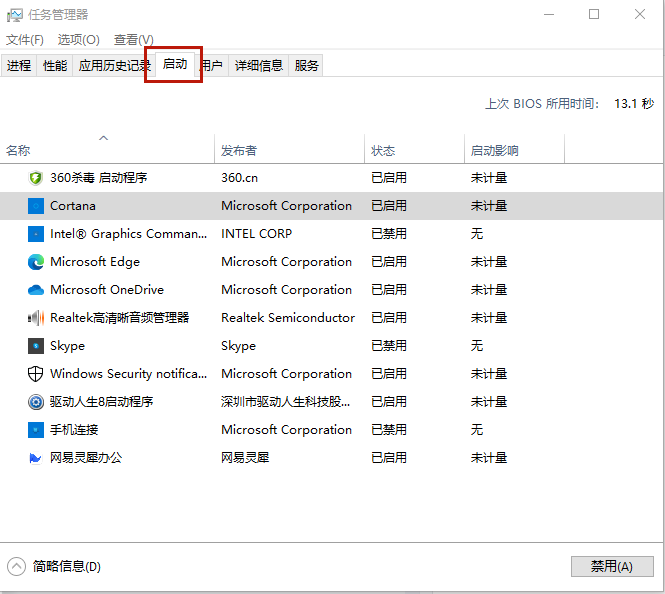This screenshot has width=665, height=594.
Task: Click the INTEL CORP publisher cell
Action: 257,234
